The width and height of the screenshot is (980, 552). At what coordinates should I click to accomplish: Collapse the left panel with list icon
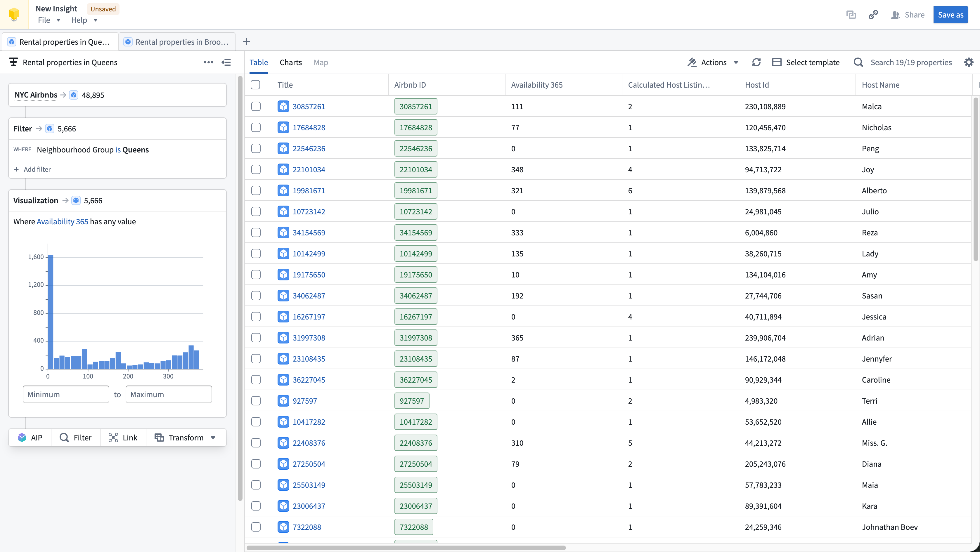[226, 62]
